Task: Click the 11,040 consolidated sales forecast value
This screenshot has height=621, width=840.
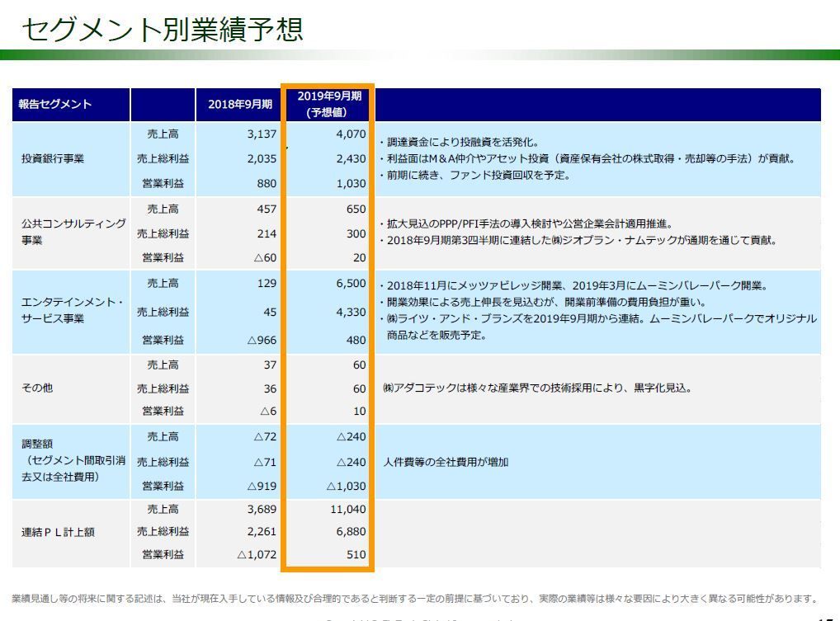Action: 347,510
